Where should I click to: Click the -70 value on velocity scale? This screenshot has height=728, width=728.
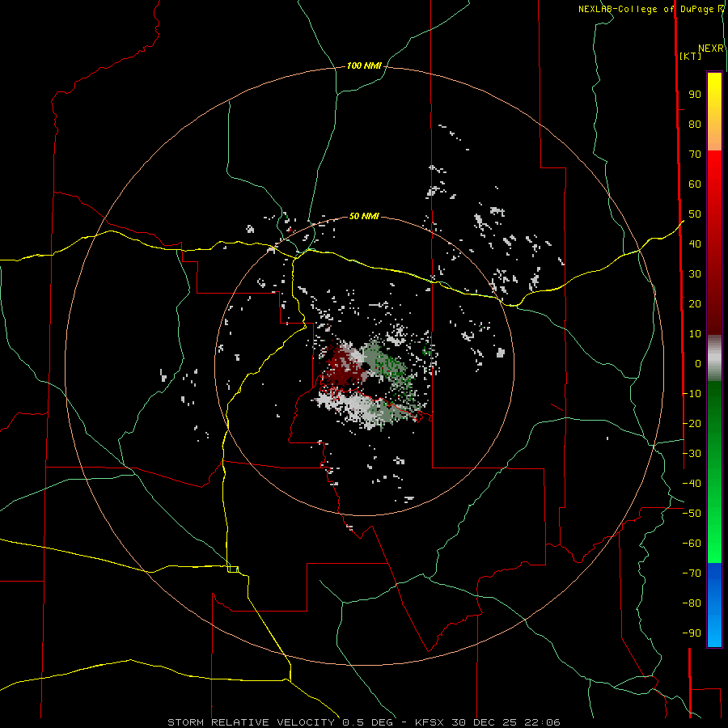click(692, 574)
